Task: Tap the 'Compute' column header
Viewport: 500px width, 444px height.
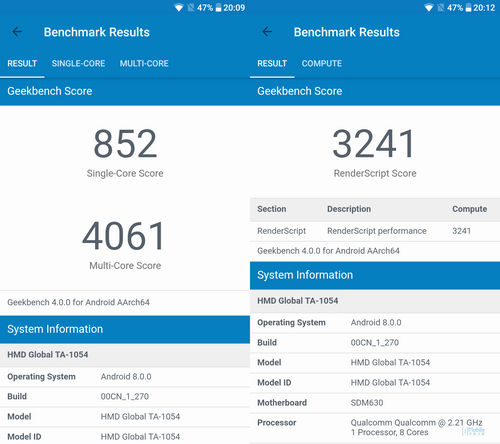Action: tap(469, 209)
